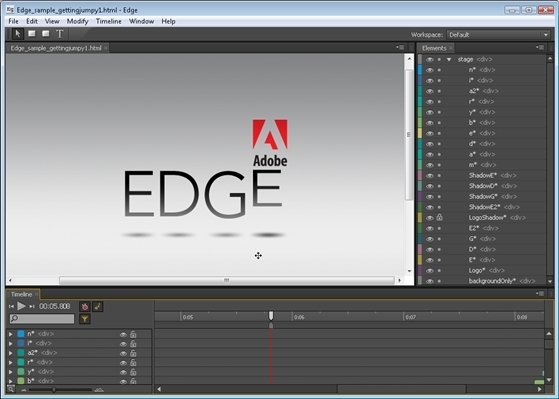
Task: Open the Elements panel options menu icon
Action: click(x=540, y=47)
